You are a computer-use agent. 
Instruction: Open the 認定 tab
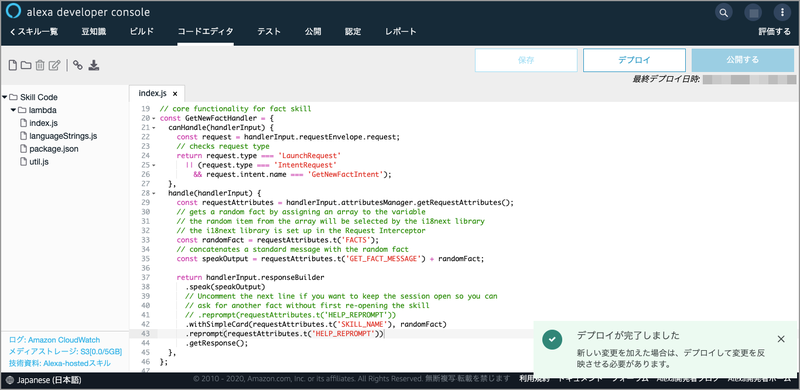353,32
